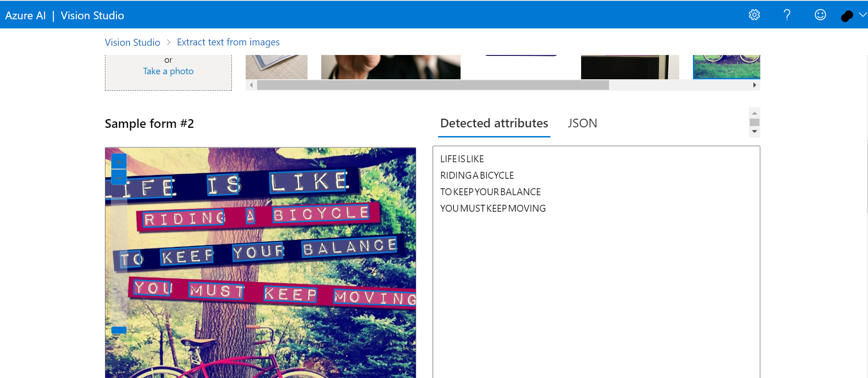Viewport: 868px width, 378px height.
Task: Click detected line YOU MUST KEEP MOVING
Action: (493, 208)
